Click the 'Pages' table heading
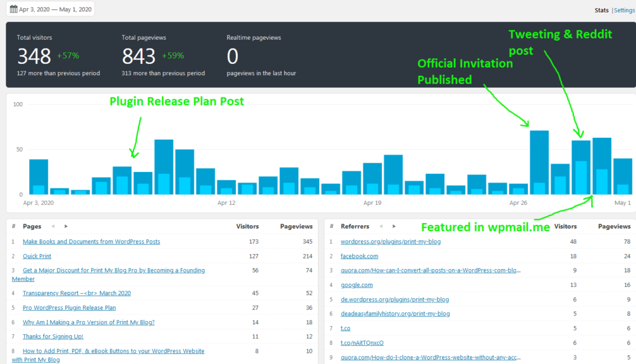The height and width of the screenshot is (364, 636). click(32, 227)
